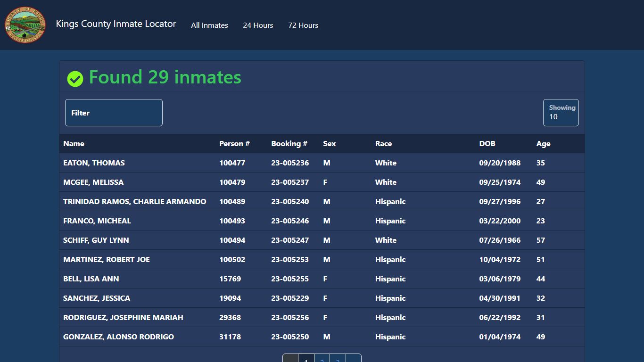Click person number 100477
Image resolution: width=644 pixels, height=362 pixels.
tap(232, 163)
